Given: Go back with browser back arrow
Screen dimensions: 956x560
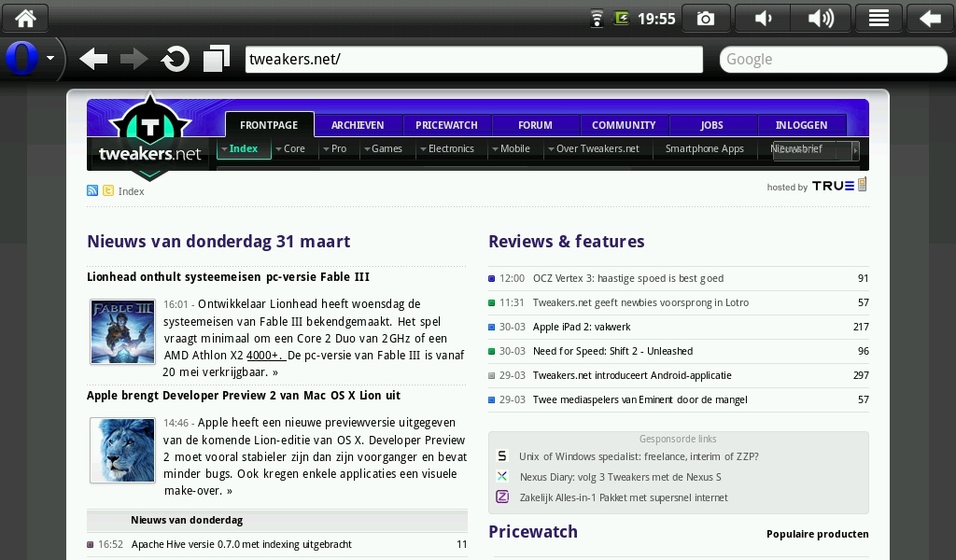Looking at the screenshot, I should click(93, 59).
